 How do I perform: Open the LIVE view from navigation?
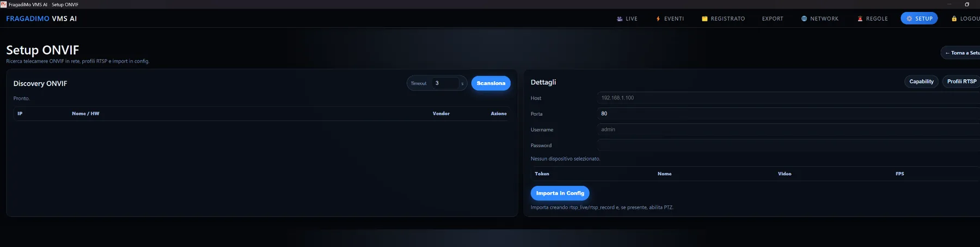pos(627,18)
